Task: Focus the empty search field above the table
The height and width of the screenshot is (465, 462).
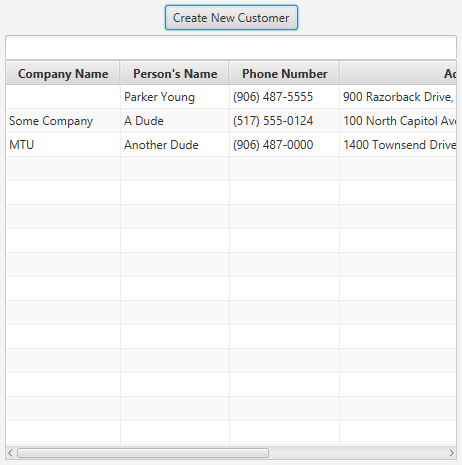Action: click(231, 48)
